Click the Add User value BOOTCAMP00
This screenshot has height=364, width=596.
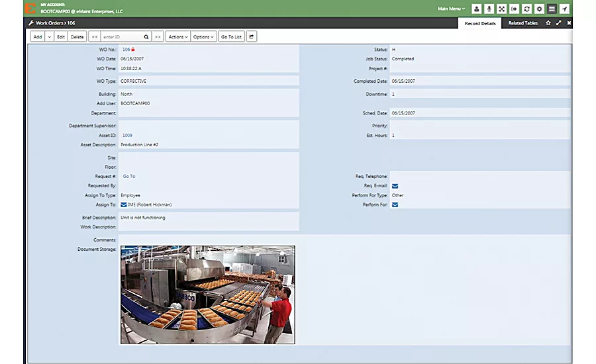pyautogui.click(x=135, y=103)
